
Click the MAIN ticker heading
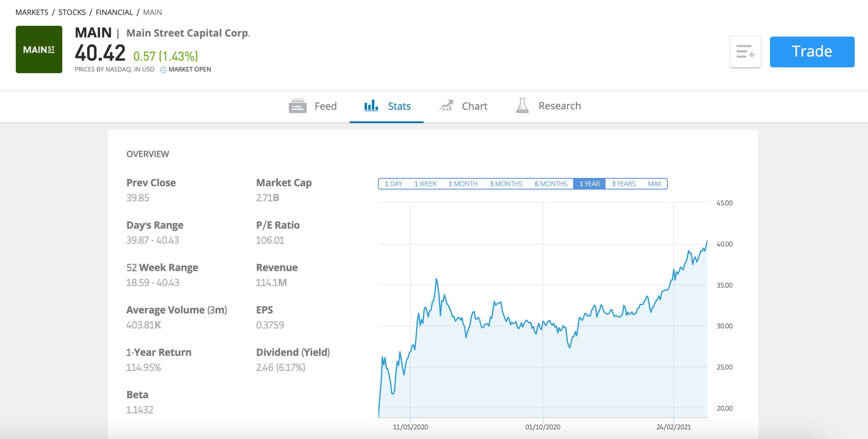[93, 32]
